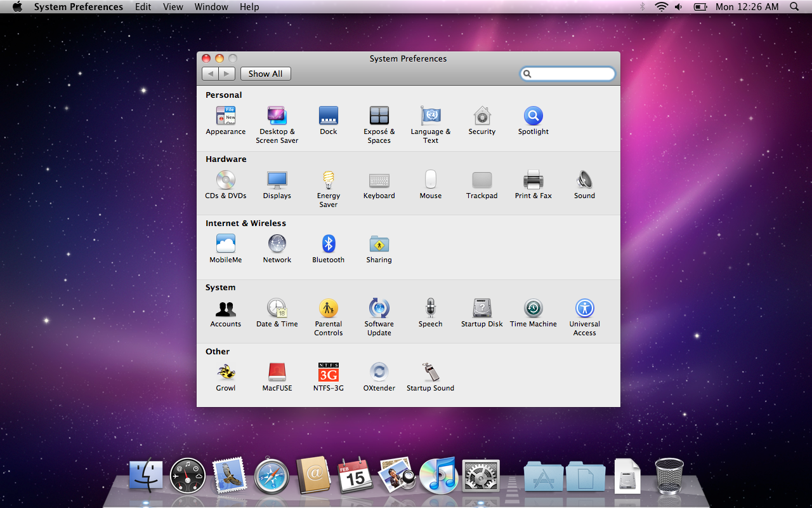Open the Startup Disk pane
This screenshot has height=508, width=812.
(481, 309)
